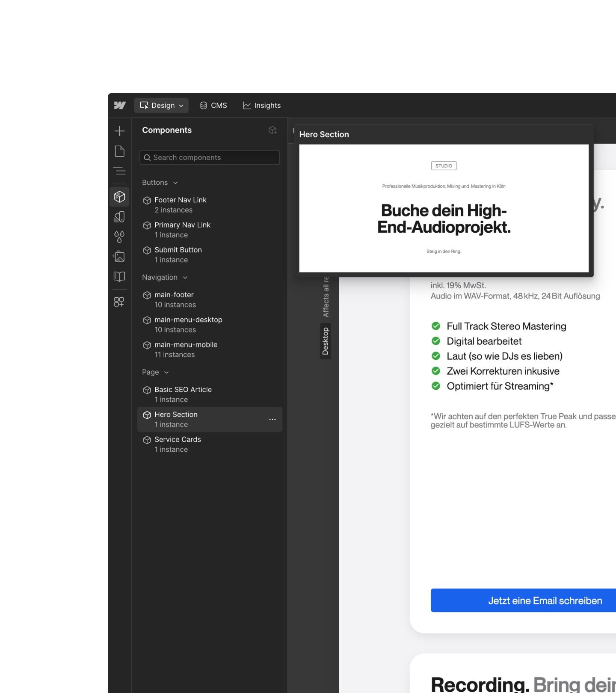This screenshot has width=616, height=693.
Task: Click the search magnifier icon
Action: [147, 157]
